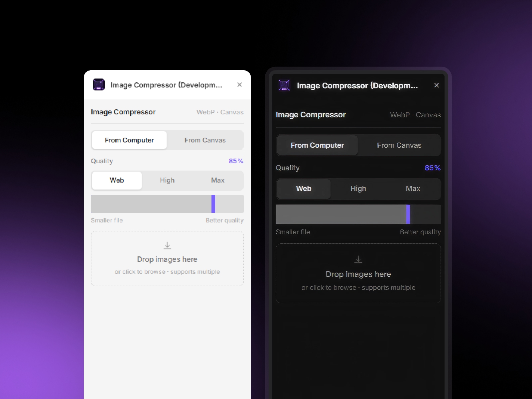Close the dark-themed Image Compressor window
The image size is (532, 399).
(x=437, y=85)
